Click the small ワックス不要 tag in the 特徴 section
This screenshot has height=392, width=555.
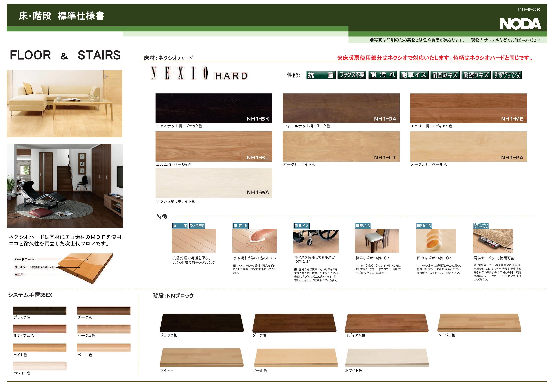click(197, 226)
